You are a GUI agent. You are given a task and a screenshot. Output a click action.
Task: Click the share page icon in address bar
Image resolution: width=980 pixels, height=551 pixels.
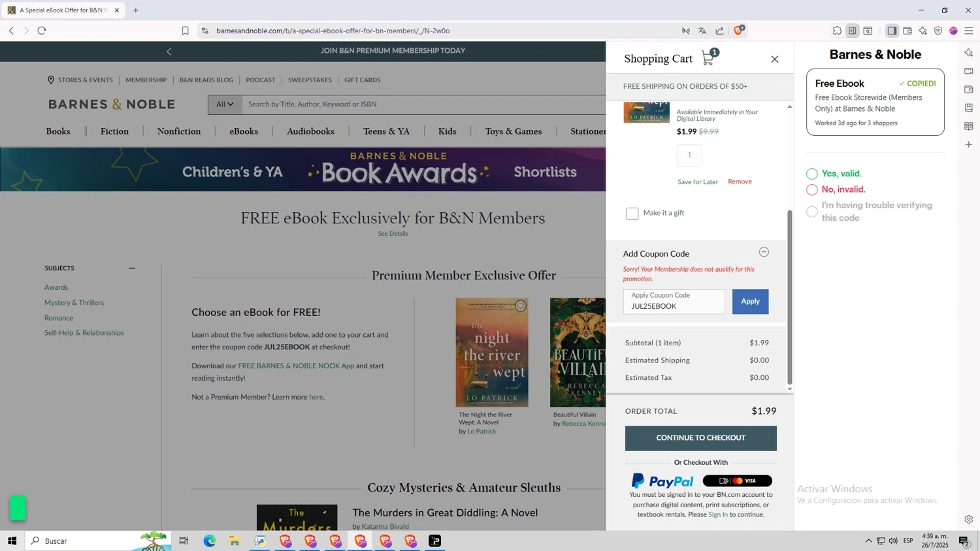coord(719,30)
